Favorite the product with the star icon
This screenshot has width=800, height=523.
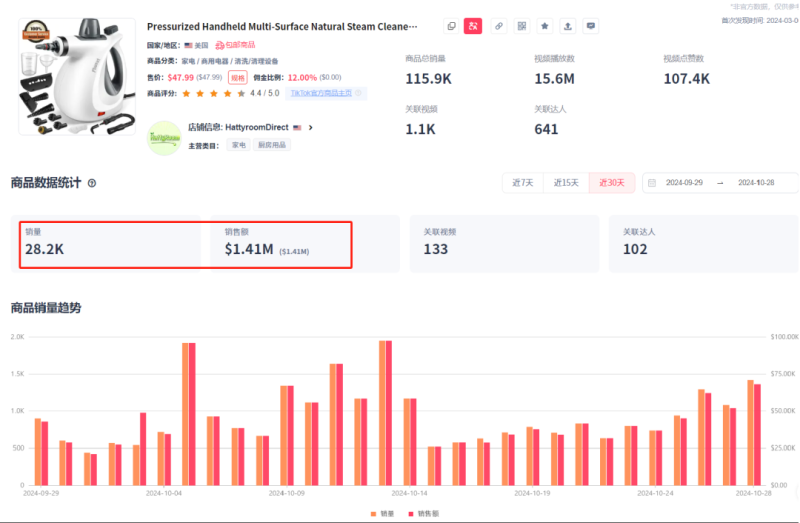(545, 26)
